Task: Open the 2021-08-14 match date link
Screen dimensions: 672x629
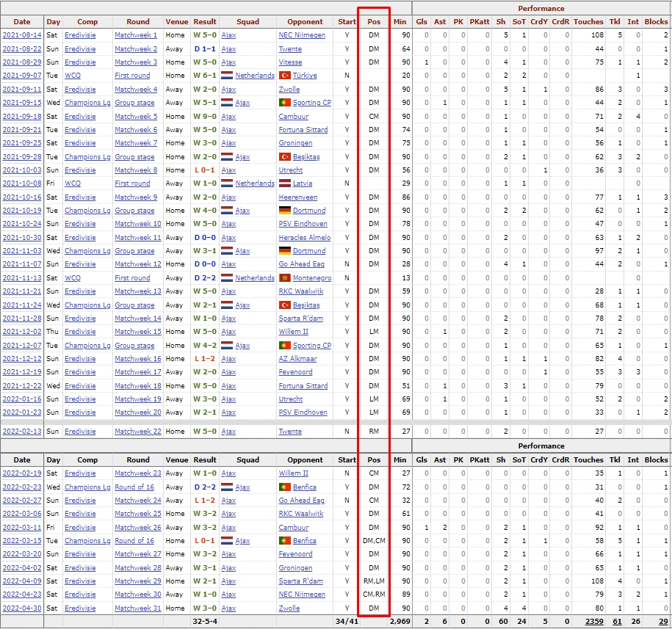Action: click(22, 35)
